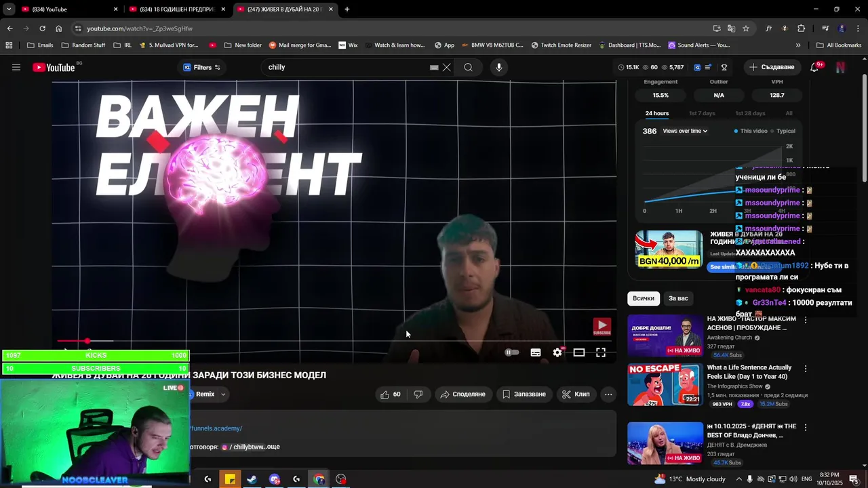Click the in-video Subscribe watermark
868x488 pixels.
[602, 327]
